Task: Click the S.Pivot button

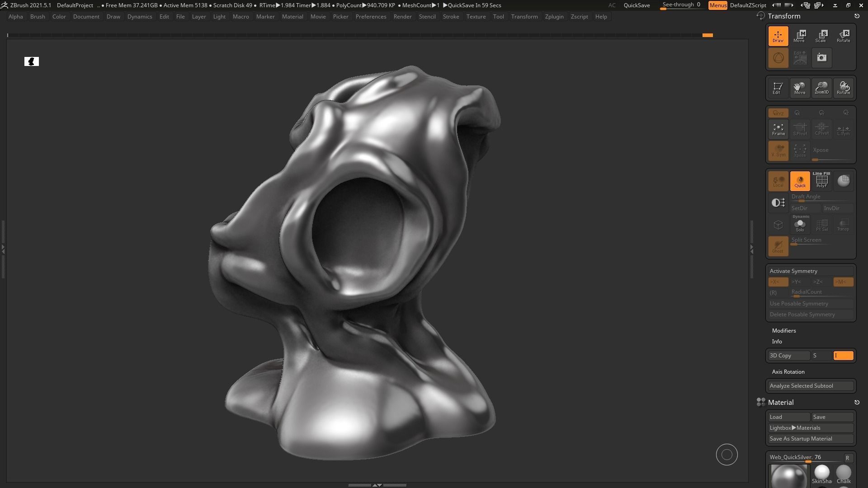Action: [800, 129]
